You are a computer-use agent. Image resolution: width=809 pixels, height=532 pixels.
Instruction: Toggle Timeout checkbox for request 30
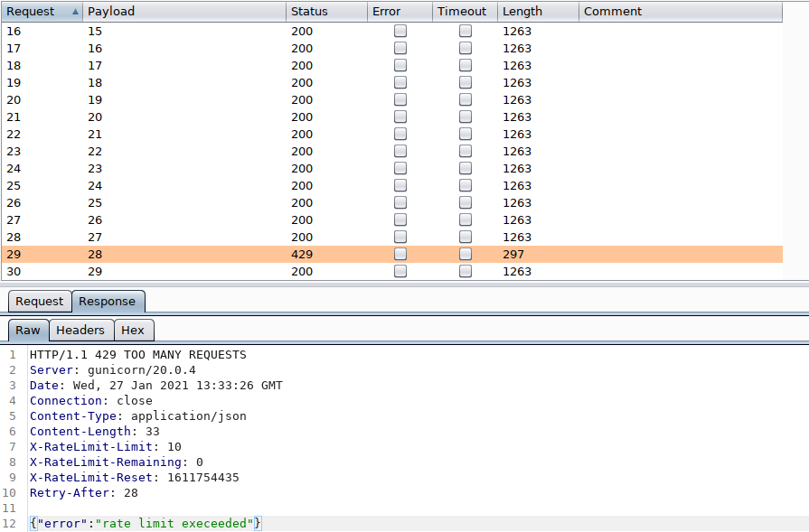(466, 271)
